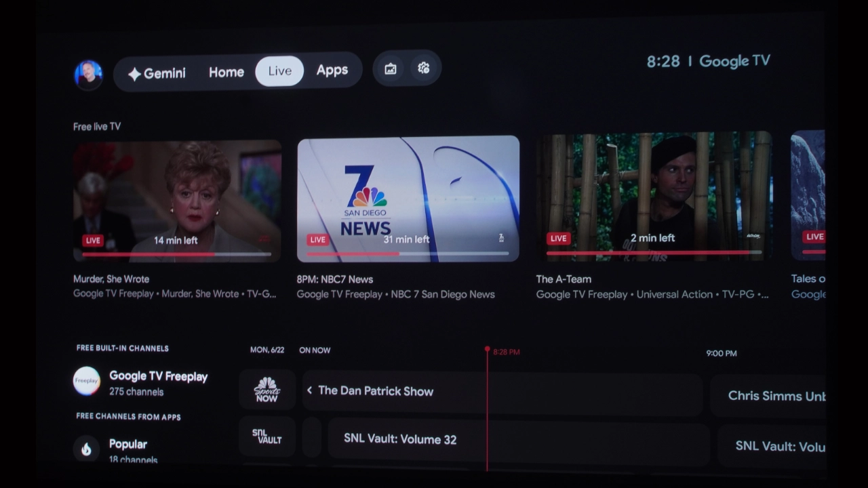Open Gemini assistant with sparkle icon
This screenshot has height=488, width=868.
coord(157,73)
